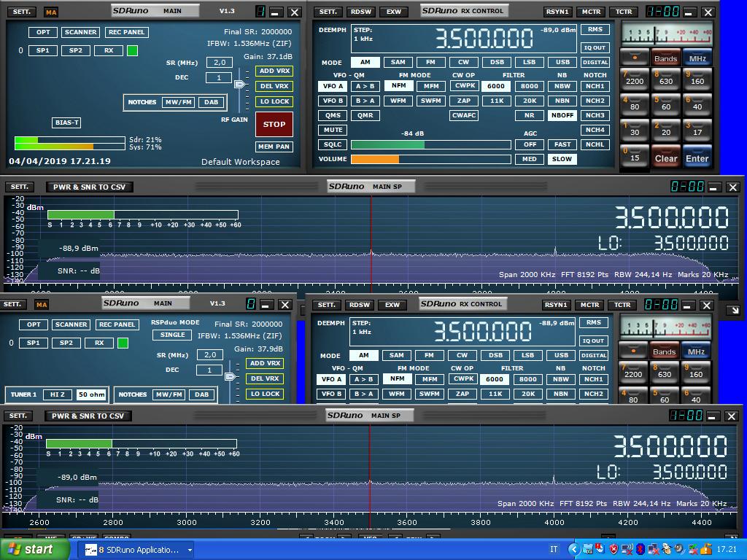Click the orange MA badge in upper MAIN window
Viewport: 747px width, 560px height.
pos(51,12)
